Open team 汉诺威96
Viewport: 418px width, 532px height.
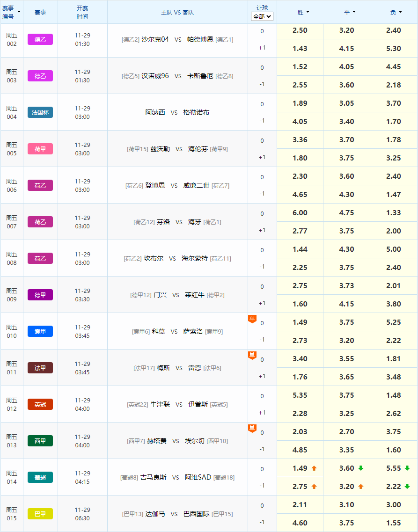pyautogui.click(x=155, y=76)
